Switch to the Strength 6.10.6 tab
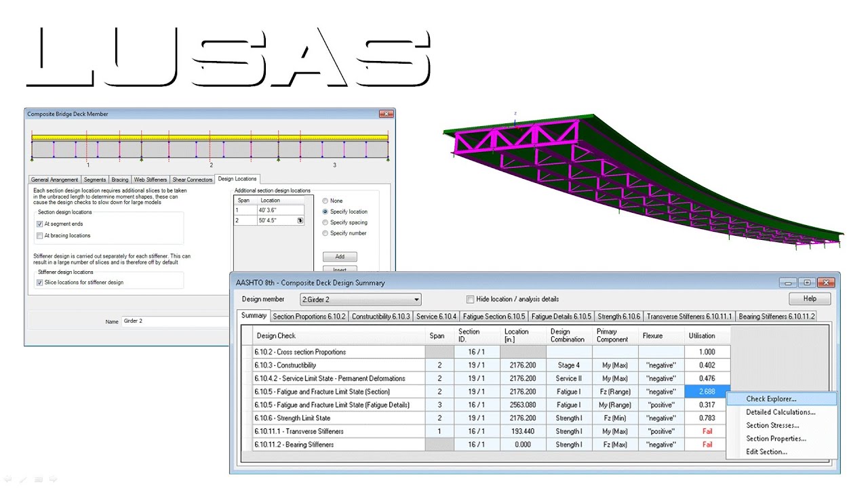Image resolution: width=868 pixels, height=488 pixels. [619, 317]
